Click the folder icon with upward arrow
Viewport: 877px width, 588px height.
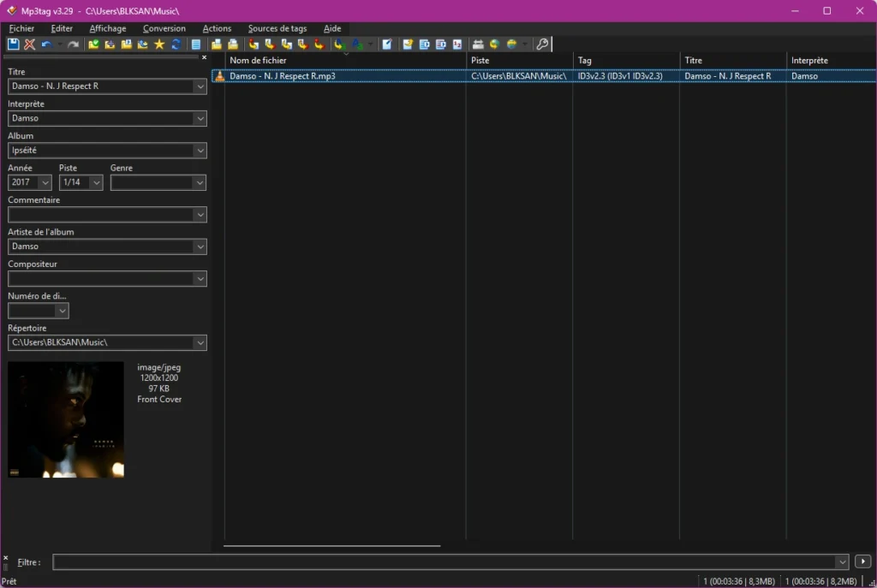143,45
